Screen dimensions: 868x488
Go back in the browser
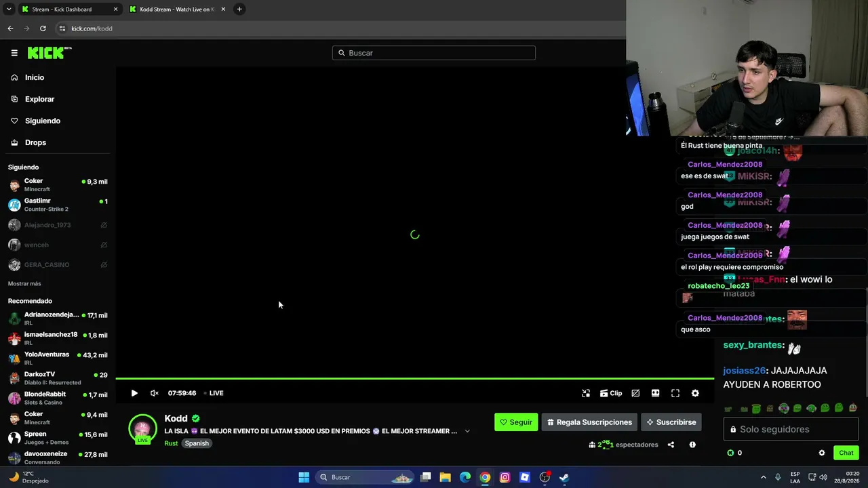click(x=10, y=28)
